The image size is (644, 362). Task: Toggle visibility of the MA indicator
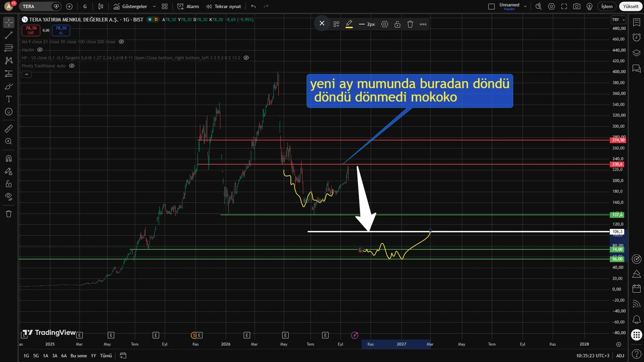pos(121,42)
